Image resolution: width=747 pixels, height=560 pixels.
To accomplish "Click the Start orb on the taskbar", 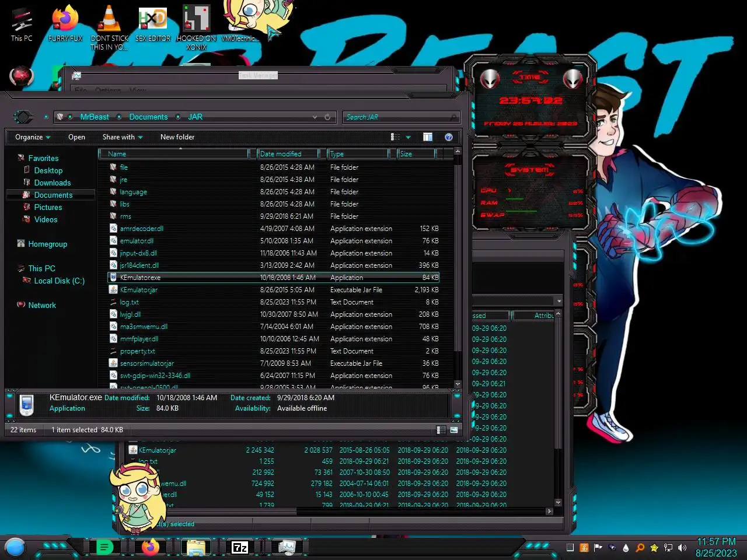I will pos(15,547).
